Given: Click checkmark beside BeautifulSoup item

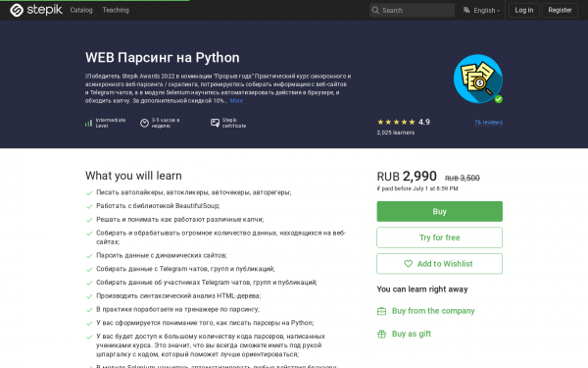Looking at the screenshot, I should click(x=89, y=206).
